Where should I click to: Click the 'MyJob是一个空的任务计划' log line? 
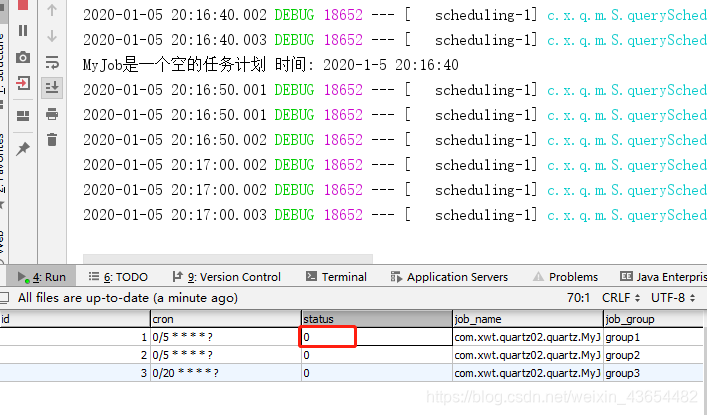click(271, 65)
